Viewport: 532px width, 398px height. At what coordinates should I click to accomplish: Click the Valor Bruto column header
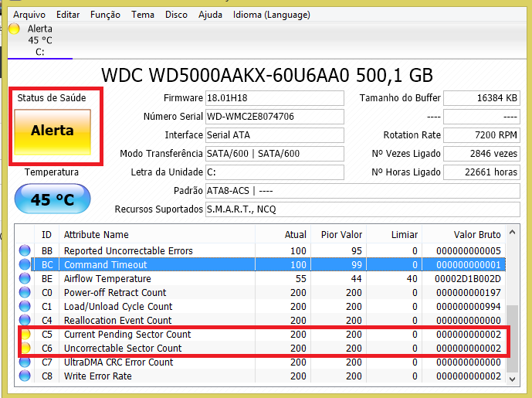(477, 234)
